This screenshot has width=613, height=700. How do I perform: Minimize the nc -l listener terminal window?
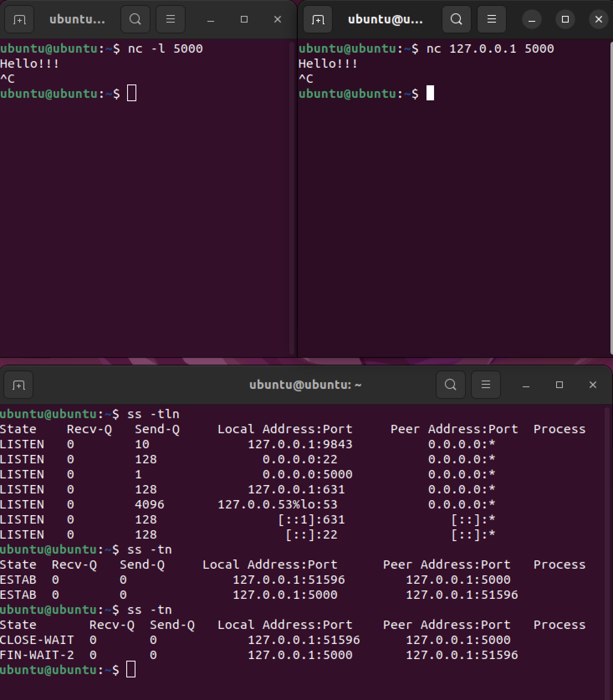[x=211, y=19]
